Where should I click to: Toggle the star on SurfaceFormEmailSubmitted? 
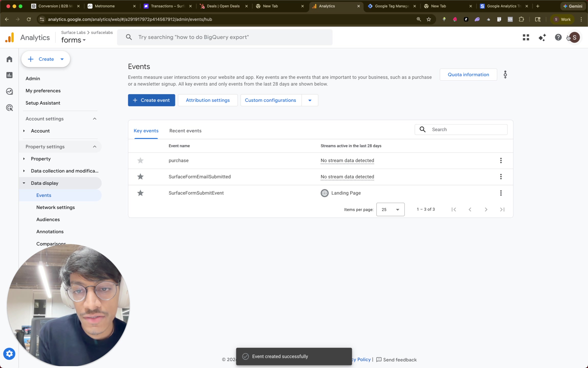pos(140,177)
